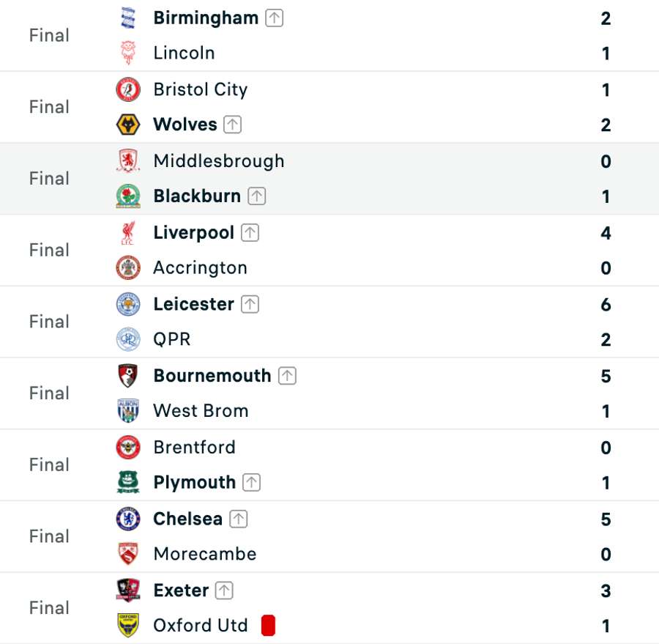The height and width of the screenshot is (644, 659).
Task: Open the Bristol City team link
Action: click(x=201, y=90)
